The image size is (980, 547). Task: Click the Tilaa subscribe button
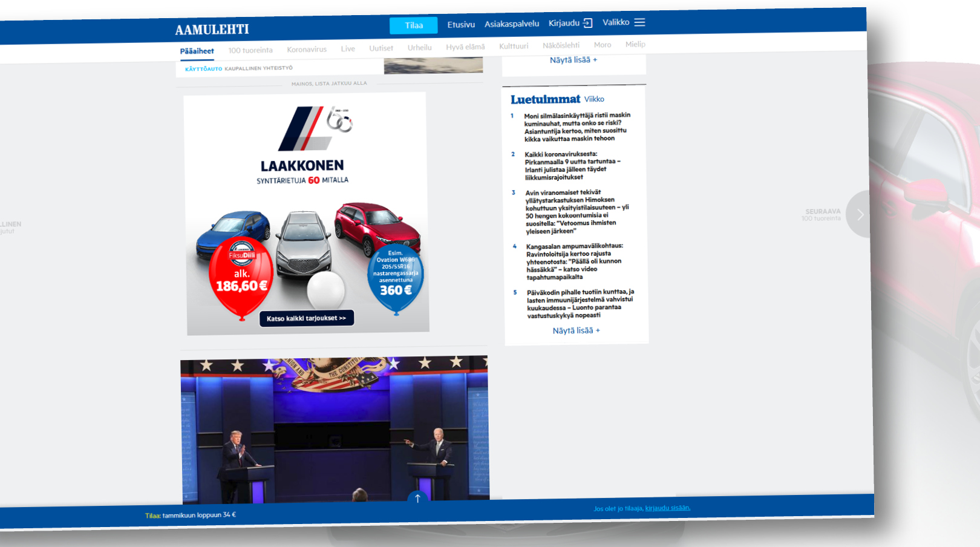[x=414, y=25]
